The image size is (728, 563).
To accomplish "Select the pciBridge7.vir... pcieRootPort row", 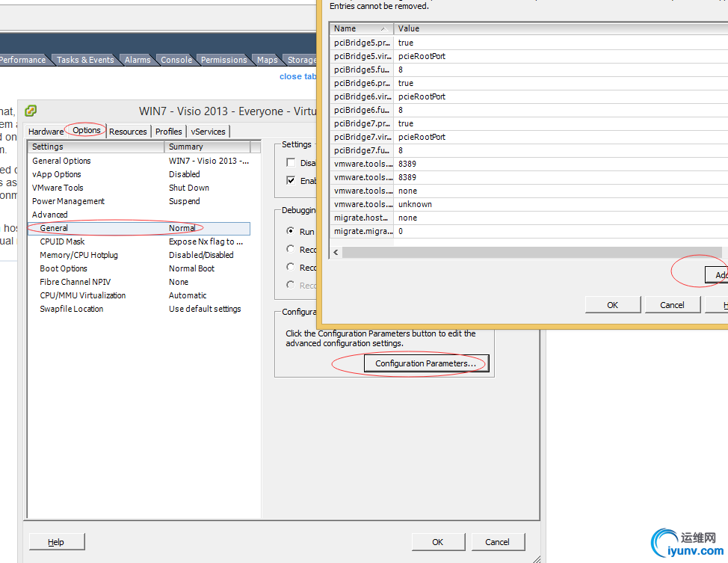I will coord(529,137).
